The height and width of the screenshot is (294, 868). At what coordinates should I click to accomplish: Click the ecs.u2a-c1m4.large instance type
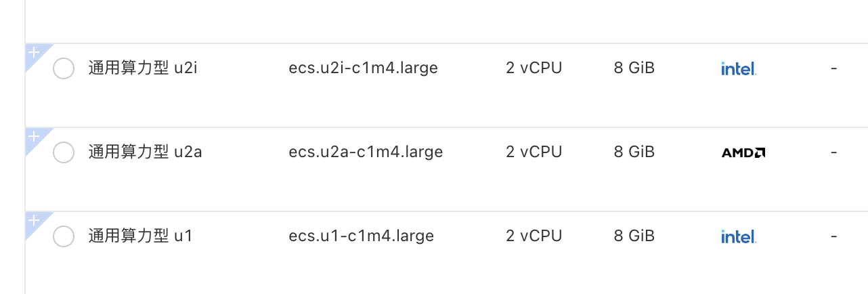(366, 152)
